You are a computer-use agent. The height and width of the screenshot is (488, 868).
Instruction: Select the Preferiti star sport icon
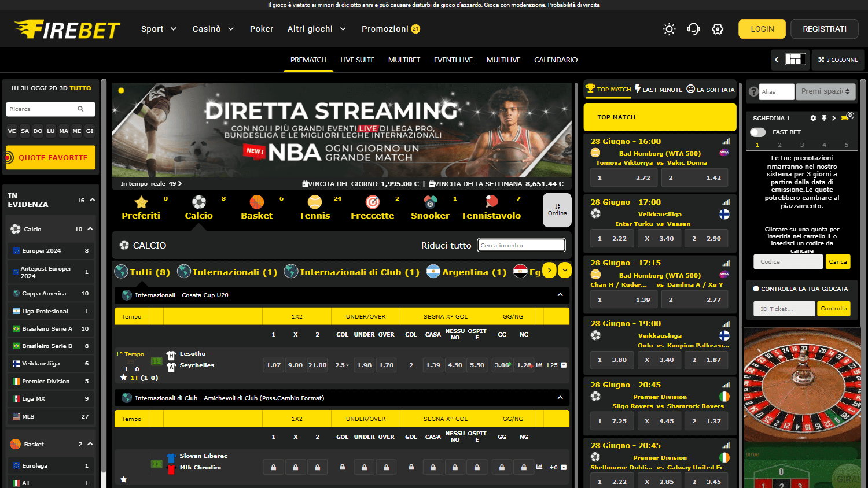141,202
